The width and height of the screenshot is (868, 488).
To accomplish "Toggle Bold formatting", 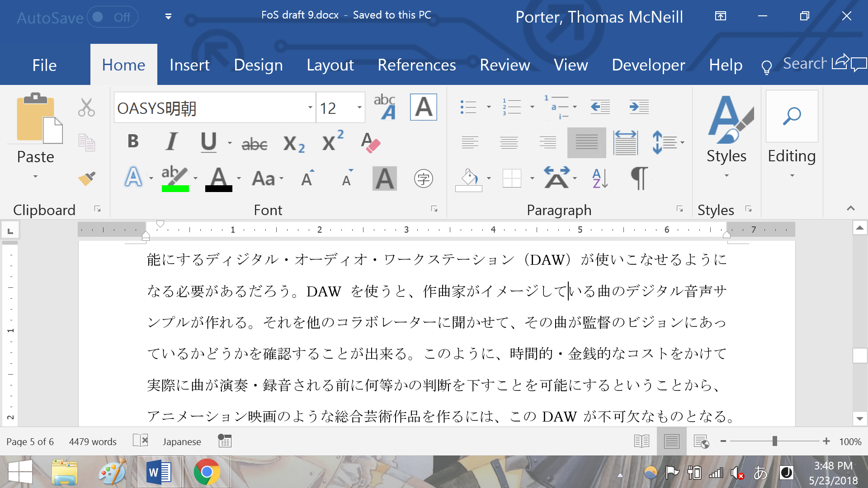I will pyautogui.click(x=133, y=142).
